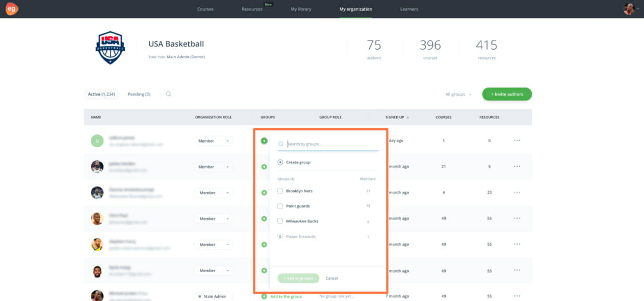Open Member role dropdown in Stephen Curry row
This screenshot has width=644, height=301.
tap(213, 245)
